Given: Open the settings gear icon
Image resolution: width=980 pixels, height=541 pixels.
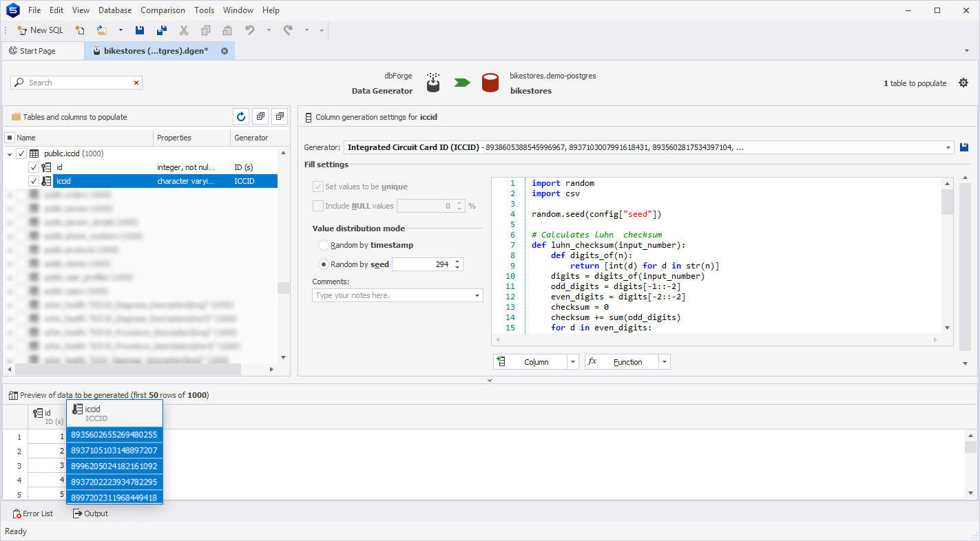Looking at the screenshot, I should coord(963,83).
